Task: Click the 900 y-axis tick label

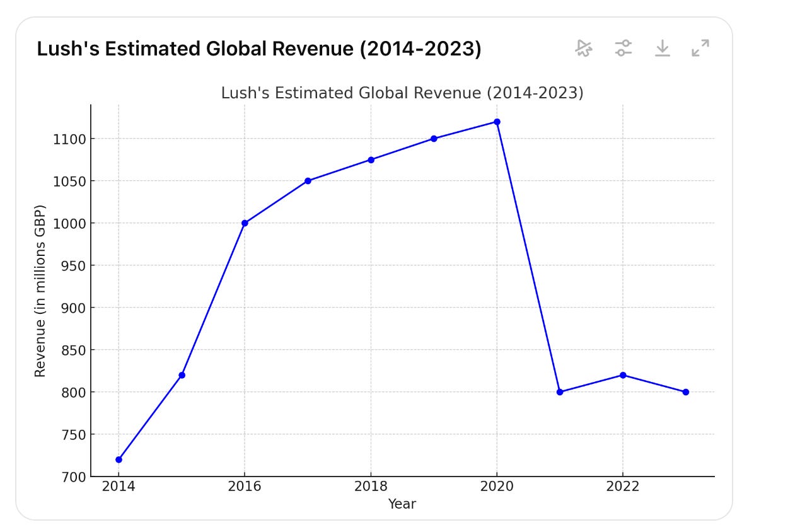Action: (x=72, y=308)
